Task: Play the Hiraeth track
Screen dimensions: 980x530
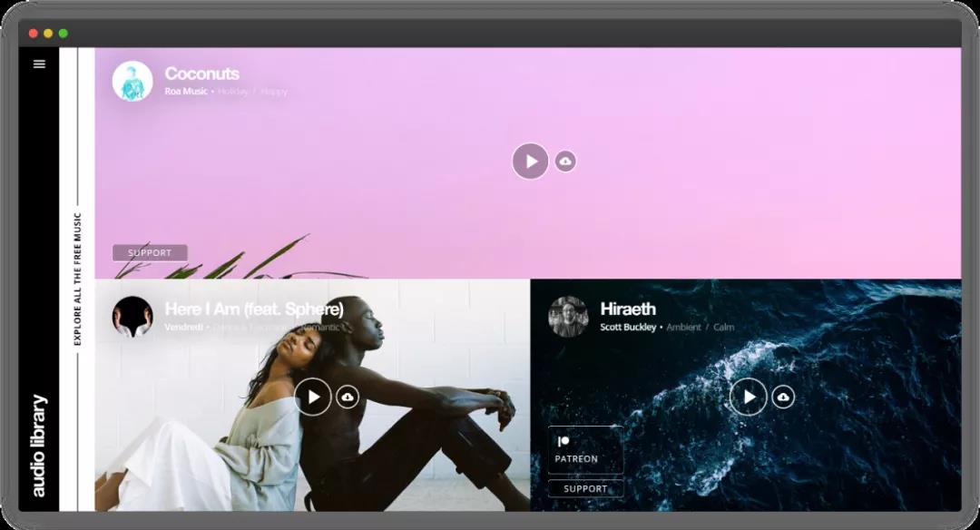Action: point(748,397)
